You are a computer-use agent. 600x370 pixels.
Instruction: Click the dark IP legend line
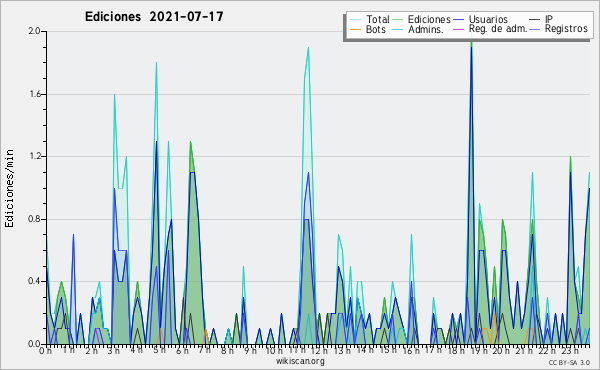tap(535, 20)
